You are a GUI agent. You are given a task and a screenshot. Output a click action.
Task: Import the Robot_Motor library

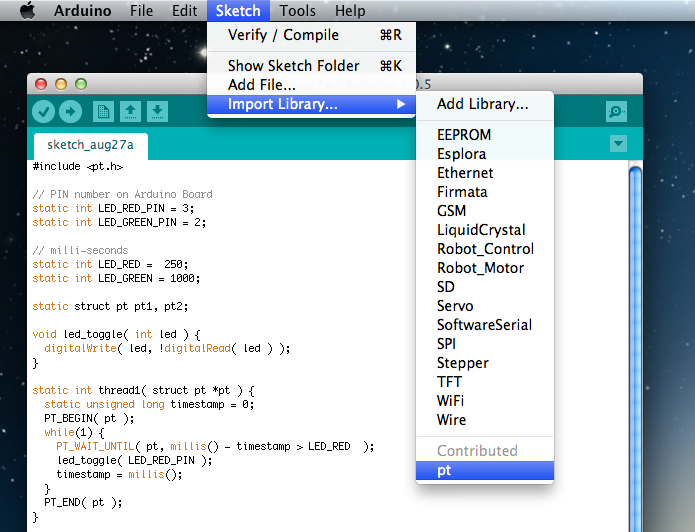[x=485, y=268]
